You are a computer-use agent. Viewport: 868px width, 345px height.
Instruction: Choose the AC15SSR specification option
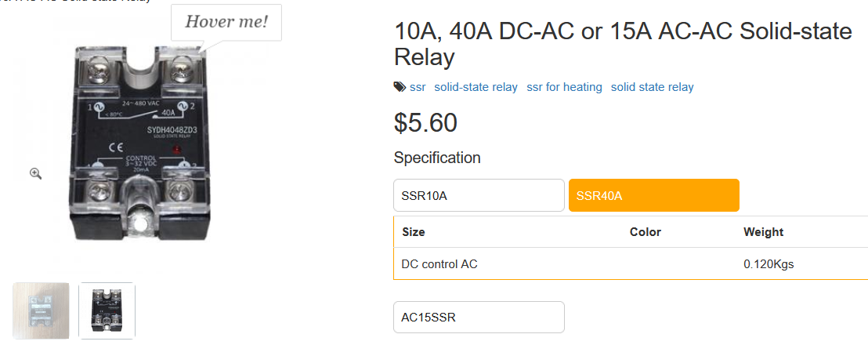pos(479,318)
